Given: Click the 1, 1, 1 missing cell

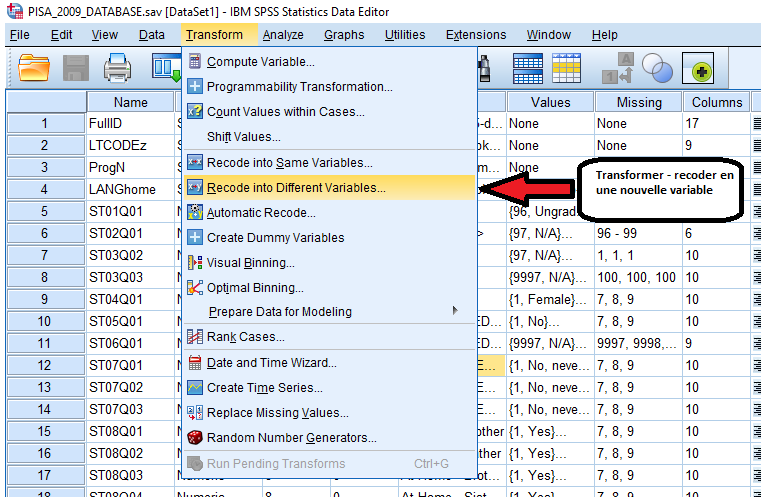Looking at the screenshot, I should [x=639, y=255].
